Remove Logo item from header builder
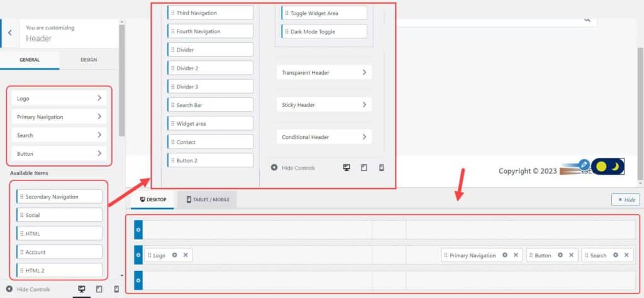 pyautogui.click(x=186, y=255)
